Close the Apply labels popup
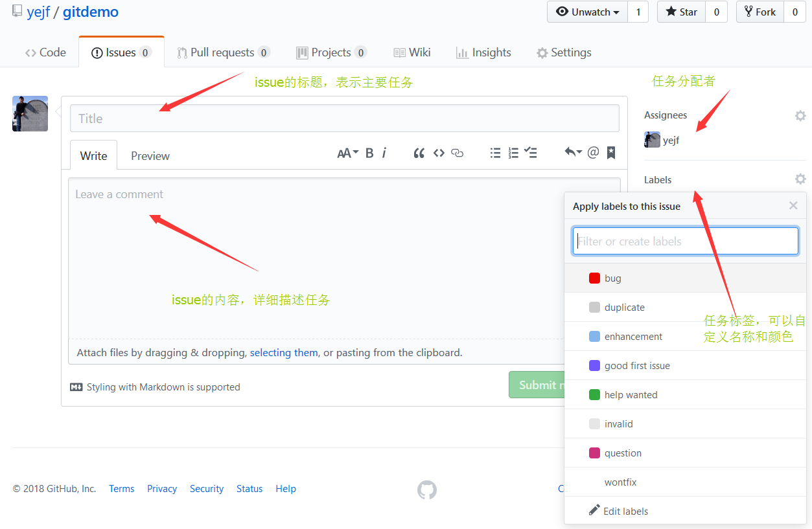The image size is (812, 529). [793, 205]
